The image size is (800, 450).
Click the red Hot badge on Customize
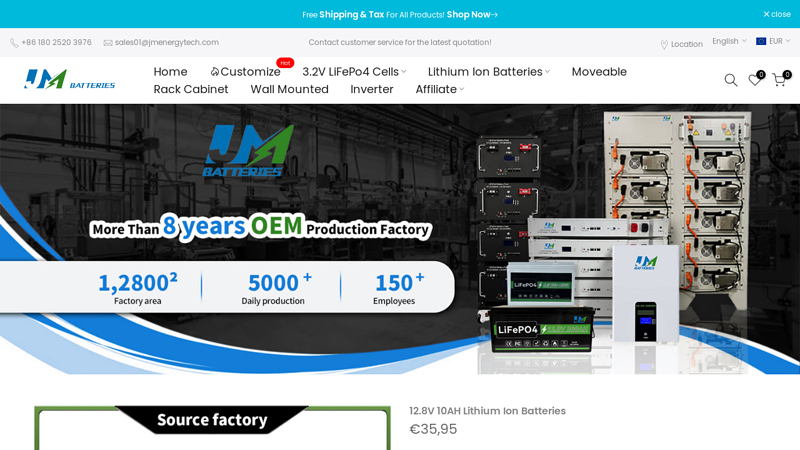point(285,63)
